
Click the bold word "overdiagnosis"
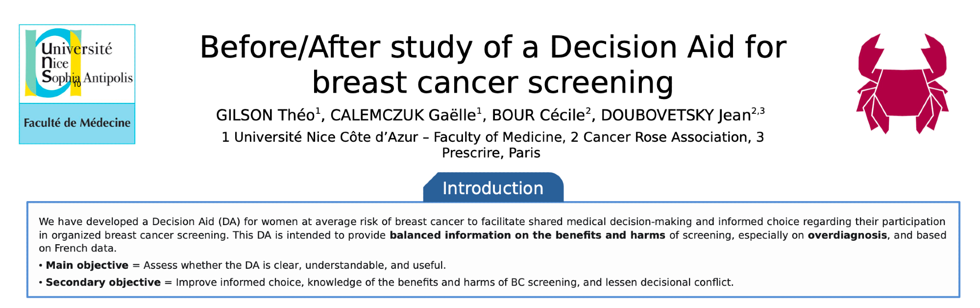[x=847, y=235]
